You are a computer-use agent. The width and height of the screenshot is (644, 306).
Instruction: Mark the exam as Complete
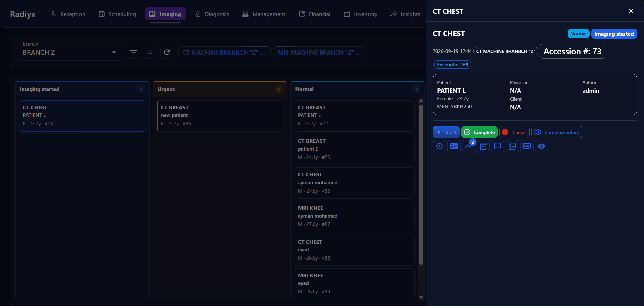click(x=479, y=132)
